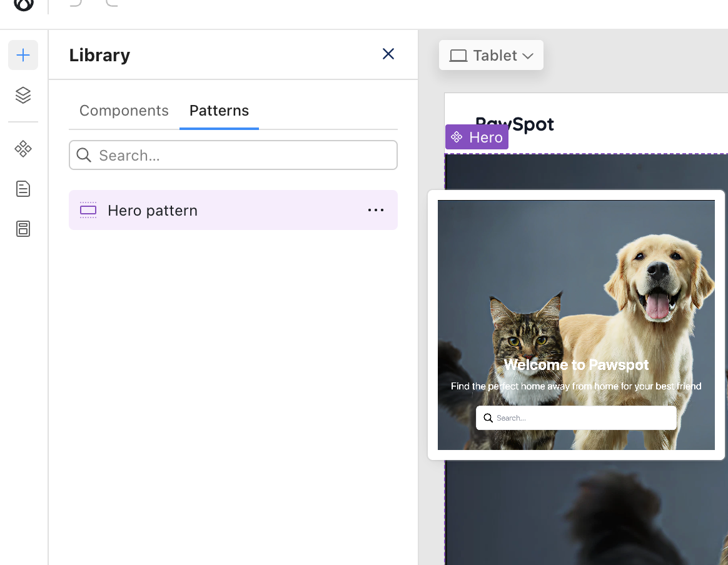
Task: Close the Library panel
Action: point(388,54)
